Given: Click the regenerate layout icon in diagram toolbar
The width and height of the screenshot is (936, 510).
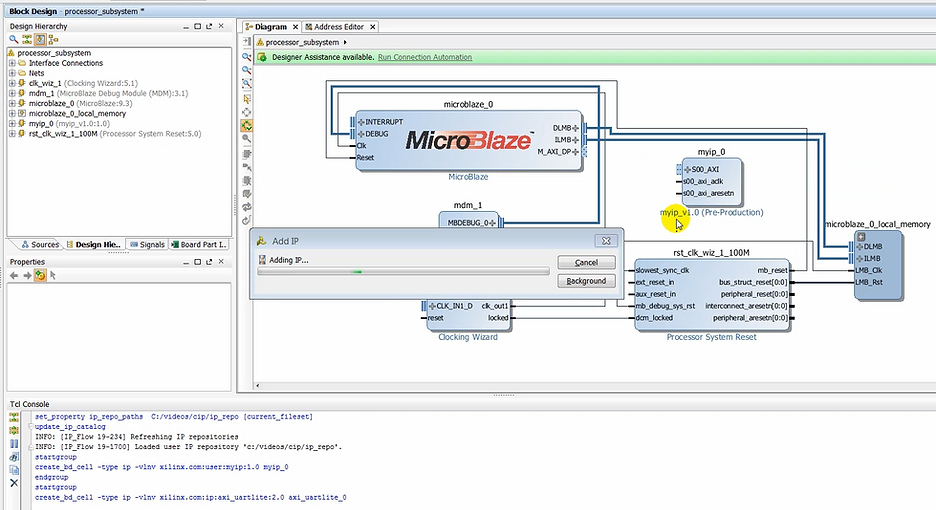Looking at the screenshot, I should pos(246,206).
